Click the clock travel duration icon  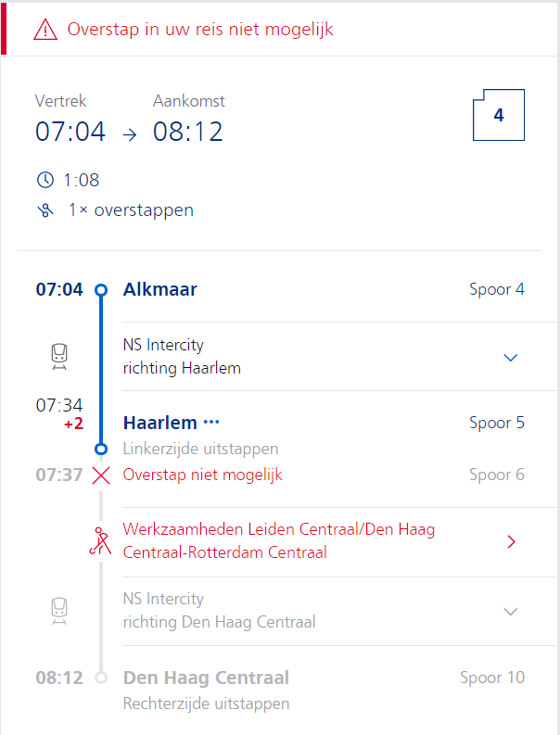(x=45, y=180)
